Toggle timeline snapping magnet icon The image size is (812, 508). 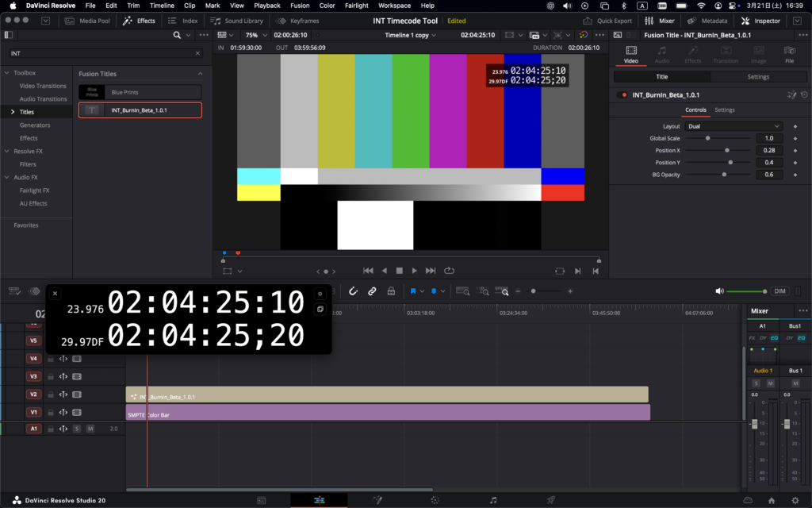pos(354,291)
